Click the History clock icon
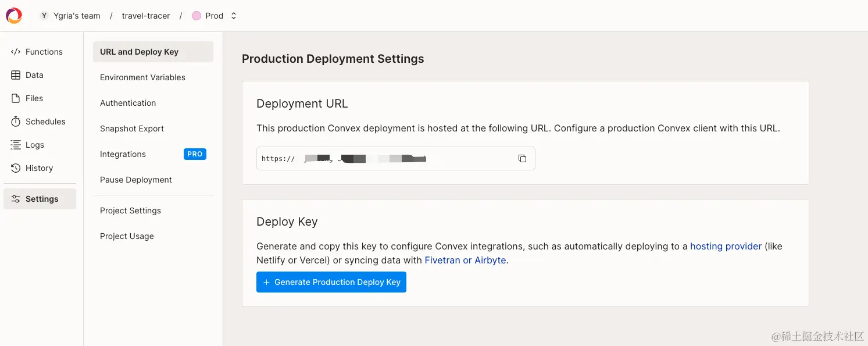The image size is (868, 346). click(x=16, y=168)
